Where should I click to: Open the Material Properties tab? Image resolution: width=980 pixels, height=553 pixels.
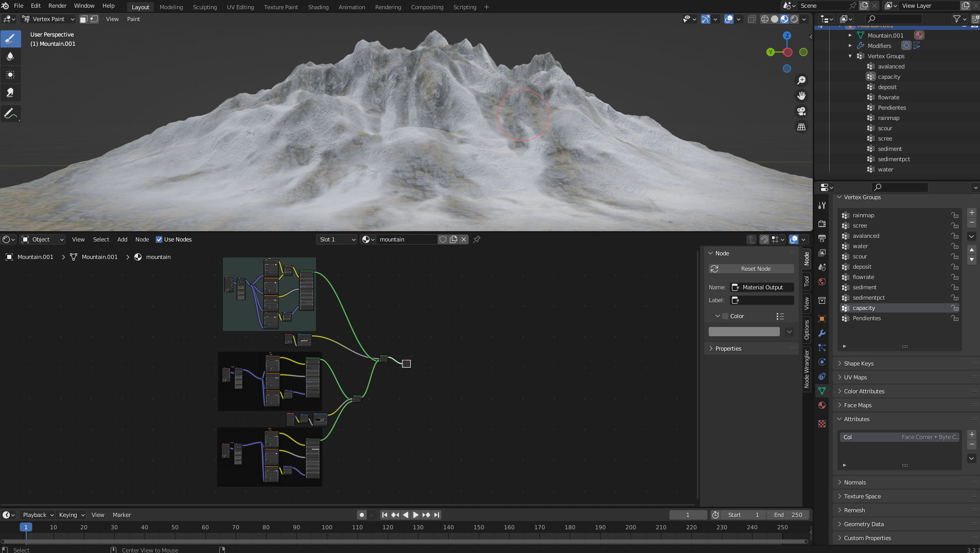coord(821,405)
